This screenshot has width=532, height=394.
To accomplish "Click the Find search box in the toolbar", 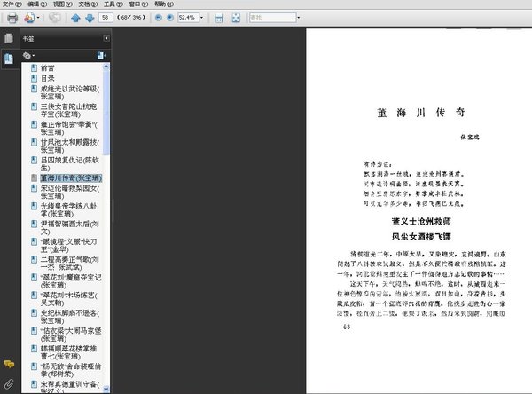I will coord(273,18).
